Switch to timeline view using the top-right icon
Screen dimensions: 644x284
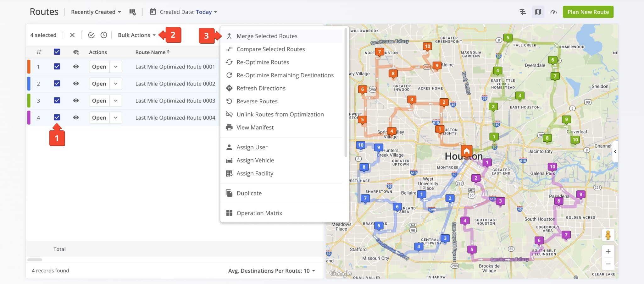coord(523,12)
